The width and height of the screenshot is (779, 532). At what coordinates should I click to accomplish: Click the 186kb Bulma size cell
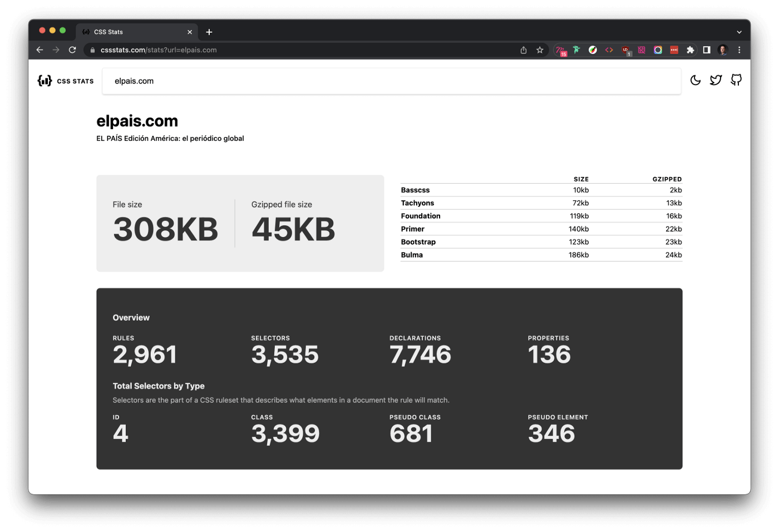pyautogui.click(x=579, y=255)
